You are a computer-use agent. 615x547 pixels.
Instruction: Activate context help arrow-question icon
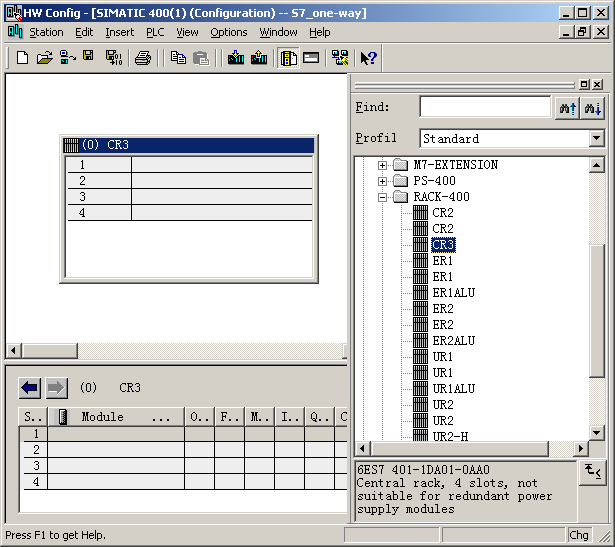[x=368, y=58]
